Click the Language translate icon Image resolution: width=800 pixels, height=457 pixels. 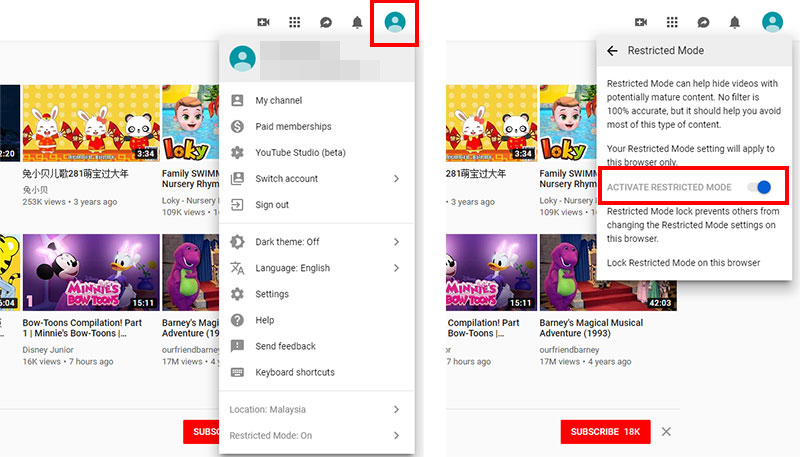[237, 268]
